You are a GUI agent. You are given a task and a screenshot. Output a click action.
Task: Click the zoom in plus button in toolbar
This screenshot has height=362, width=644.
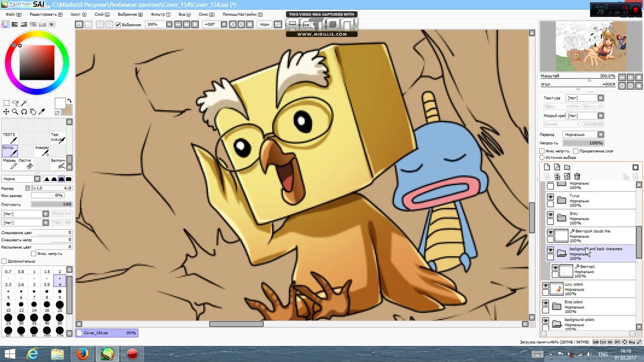point(186,24)
